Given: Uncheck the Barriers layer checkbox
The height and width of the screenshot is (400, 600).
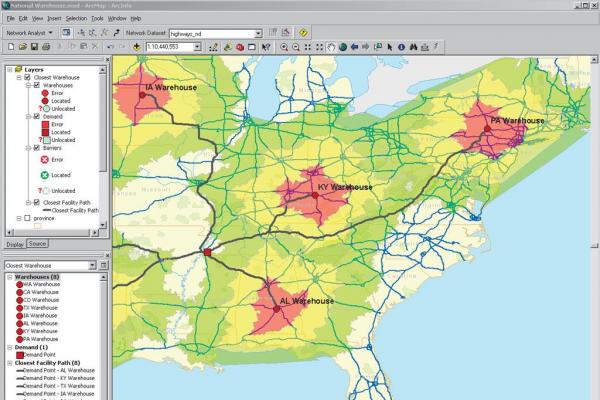Looking at the screenshot, I should [x=36, y=148].
